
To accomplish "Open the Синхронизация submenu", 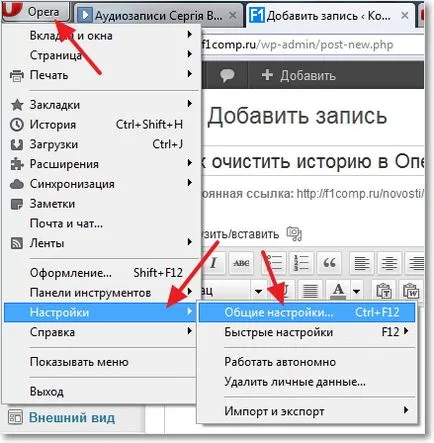I will click(101, 184).
